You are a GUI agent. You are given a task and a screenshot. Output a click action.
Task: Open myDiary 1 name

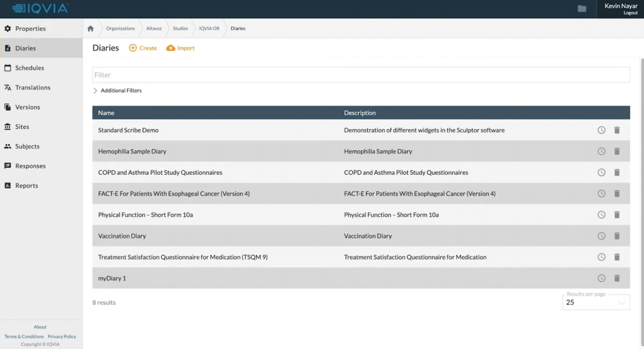112,278
